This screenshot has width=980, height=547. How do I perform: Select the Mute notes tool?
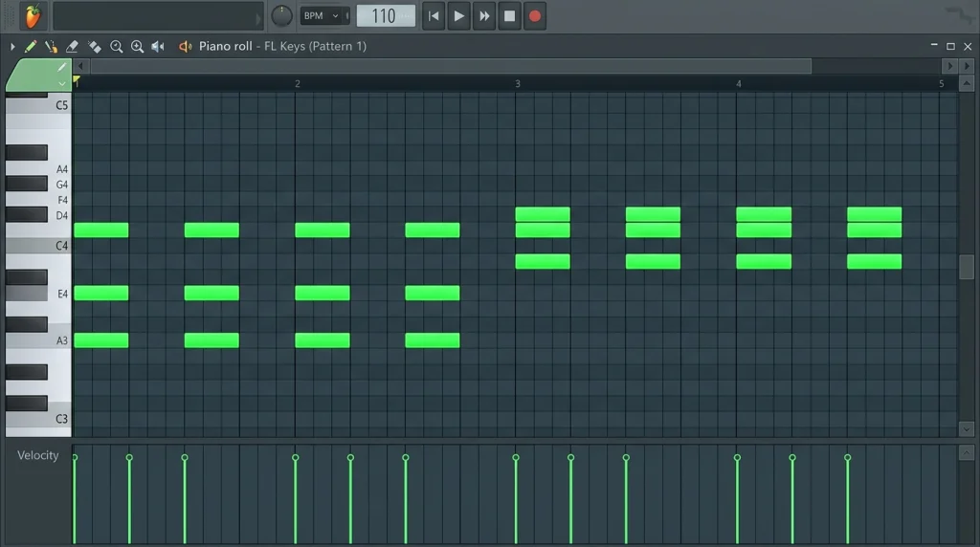95,46
